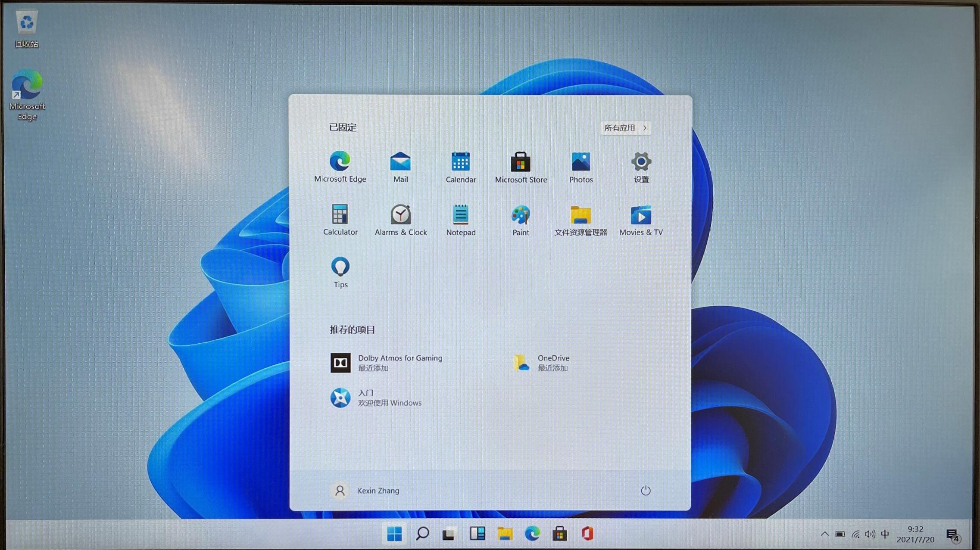Open Notepad application
This screenshot has width=980, height=550.
point(461,218)
